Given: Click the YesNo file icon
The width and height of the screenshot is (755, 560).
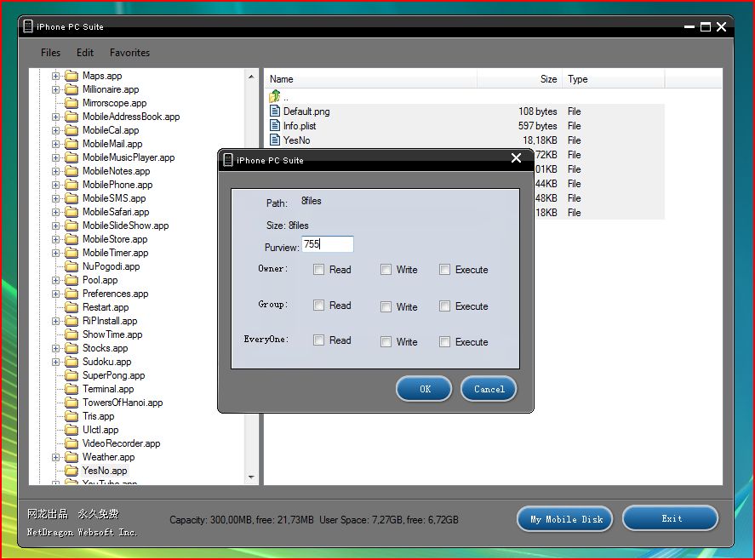Looking at the screenshot, I should pos(275,140).
